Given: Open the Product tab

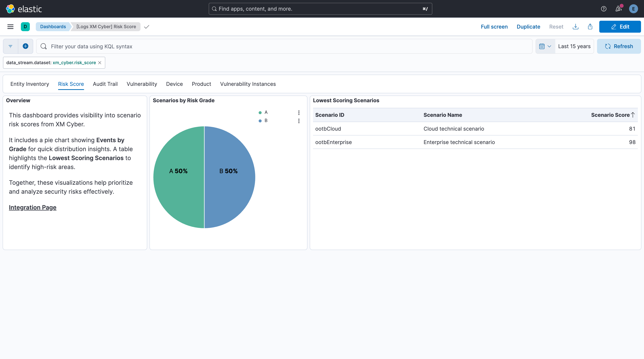Looking at the screenshot, I should coord(201,84).
